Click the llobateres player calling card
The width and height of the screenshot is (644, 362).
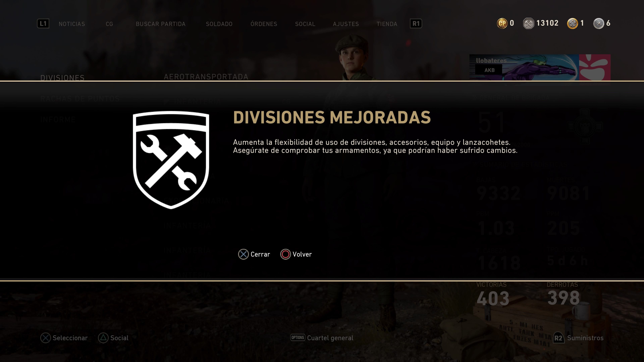tap(540, 67)
